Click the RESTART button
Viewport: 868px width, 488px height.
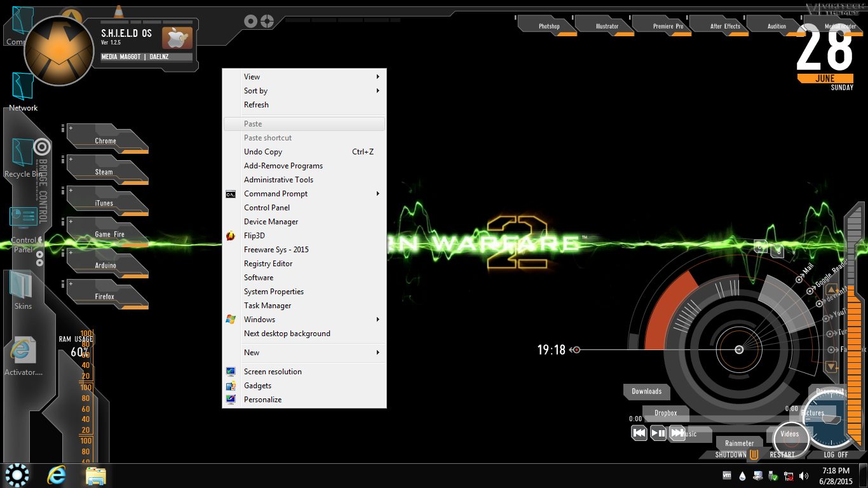pos(782,454)
